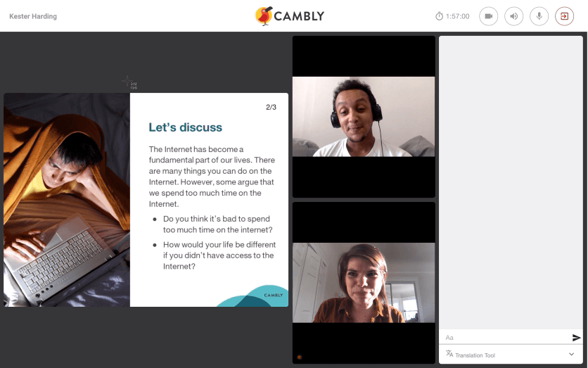This screenshot has height=368, width=588.
Task: Click the small Cambly logo on slide corner
Action: (x=274, y=296)
